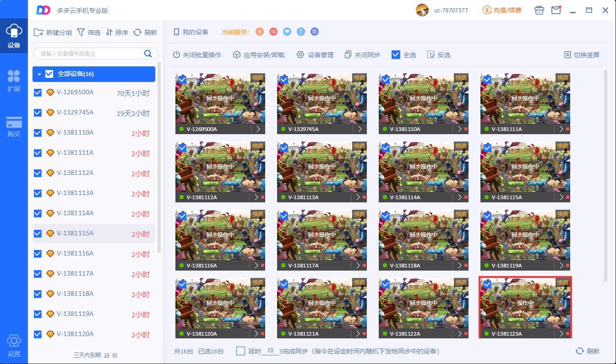Select V-1381120A row text in list
Screen dimensions: 616x364
75,334
